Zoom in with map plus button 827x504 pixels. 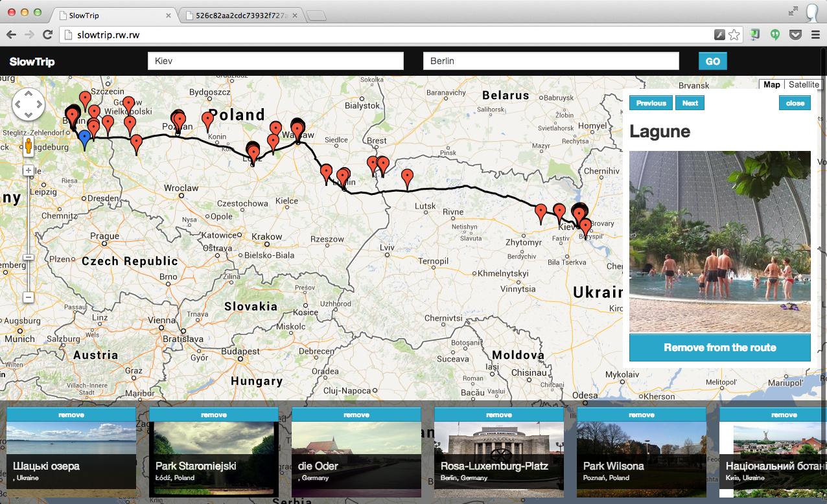coord(29,170)
